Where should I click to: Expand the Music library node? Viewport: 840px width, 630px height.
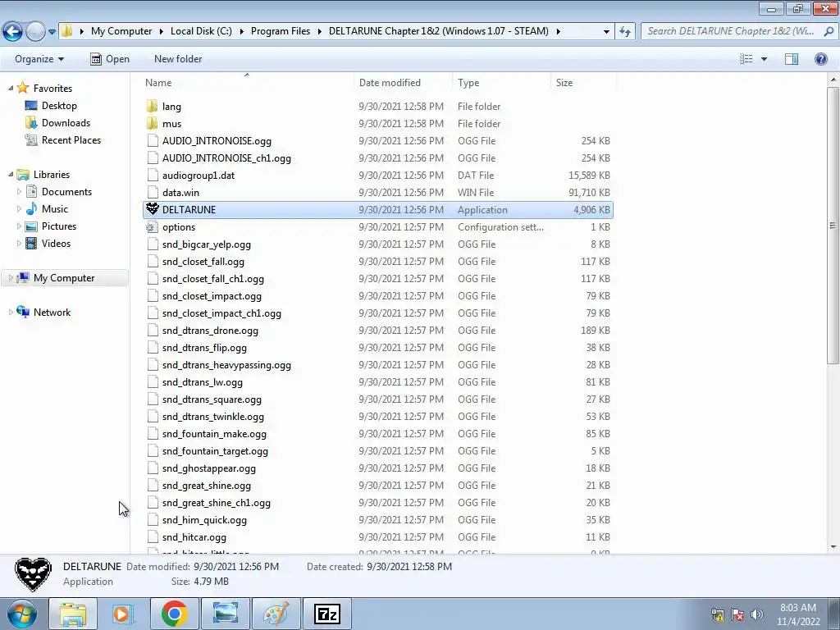point(20,209)
